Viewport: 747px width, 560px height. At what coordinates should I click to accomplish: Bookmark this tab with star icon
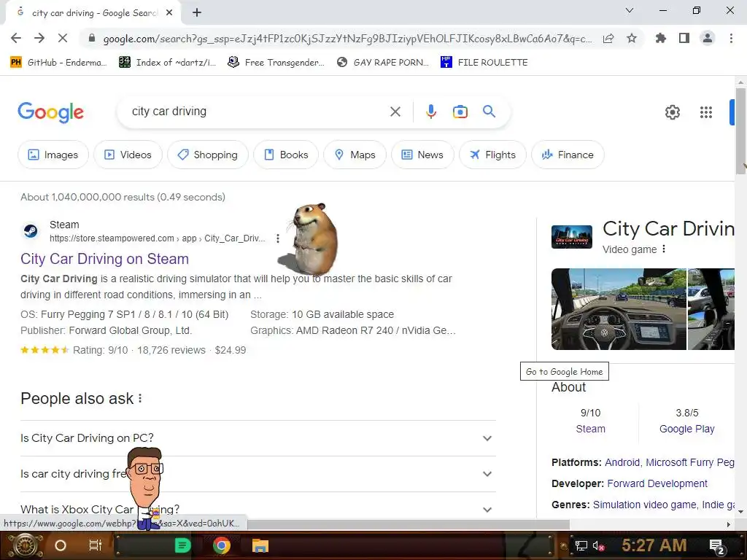point(632,38)
